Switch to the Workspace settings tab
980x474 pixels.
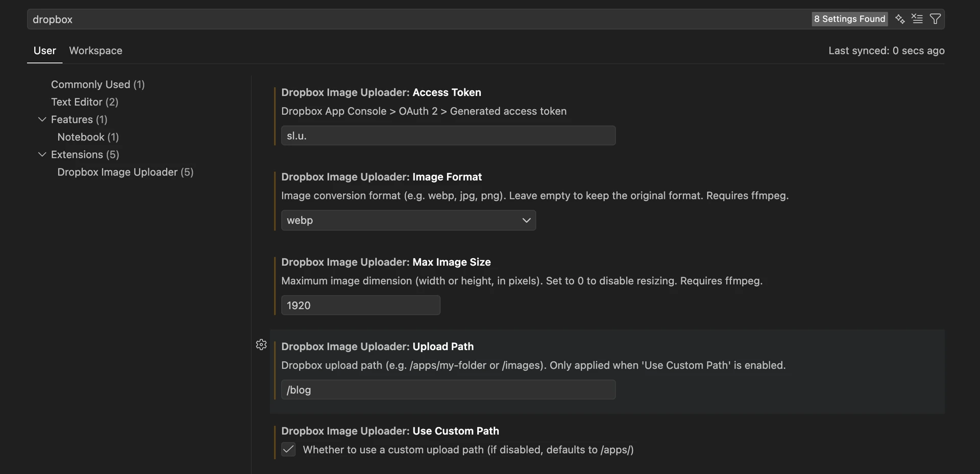pyautogui.click(x=95, y=51)
